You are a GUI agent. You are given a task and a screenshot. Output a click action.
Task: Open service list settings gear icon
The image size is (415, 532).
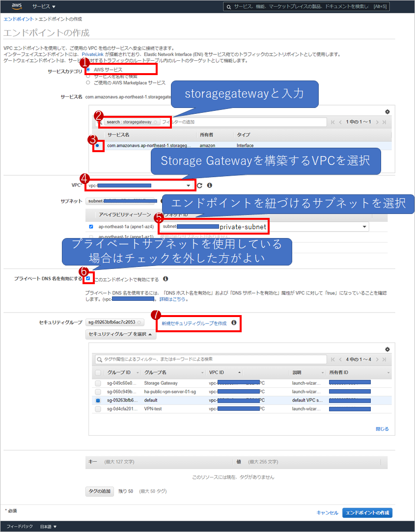click(387, 112)
